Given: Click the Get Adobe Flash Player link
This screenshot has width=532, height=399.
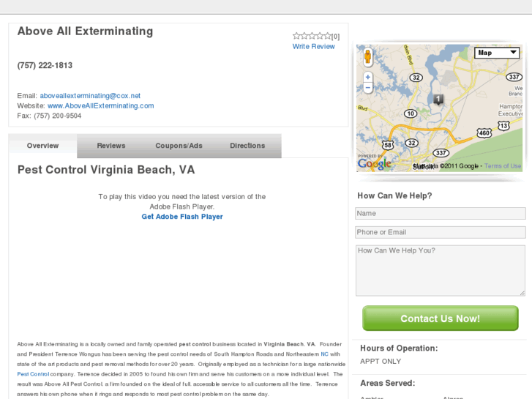Looking at the screenshot, I should click(182, 217).
